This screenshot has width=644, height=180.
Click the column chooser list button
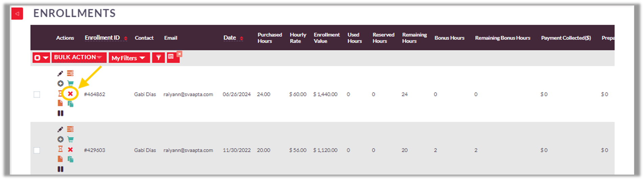coord(171,57)
